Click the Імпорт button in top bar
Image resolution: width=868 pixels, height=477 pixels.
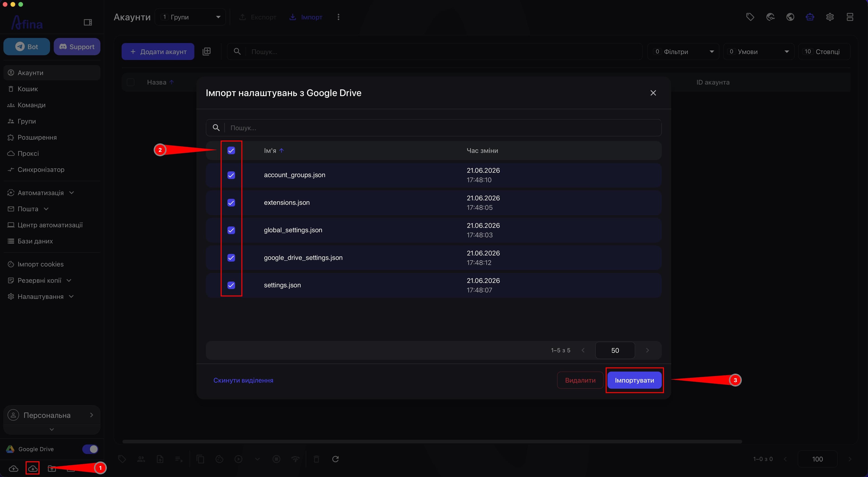[306, 17]
